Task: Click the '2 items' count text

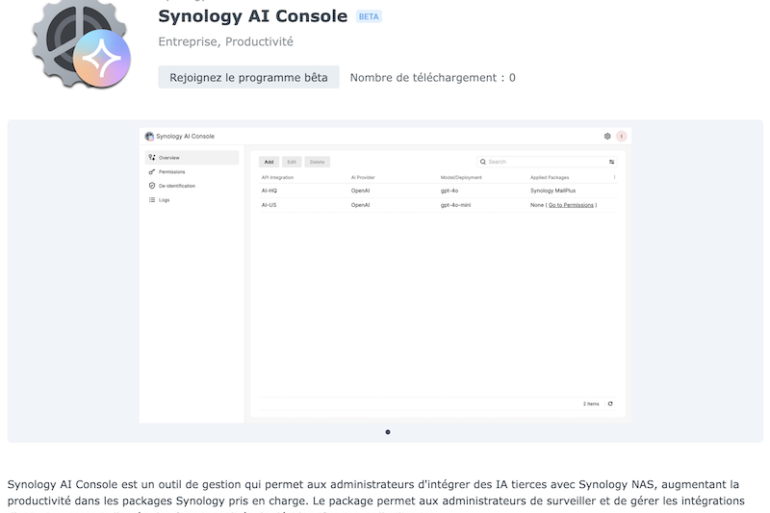Action: [591, 404]
